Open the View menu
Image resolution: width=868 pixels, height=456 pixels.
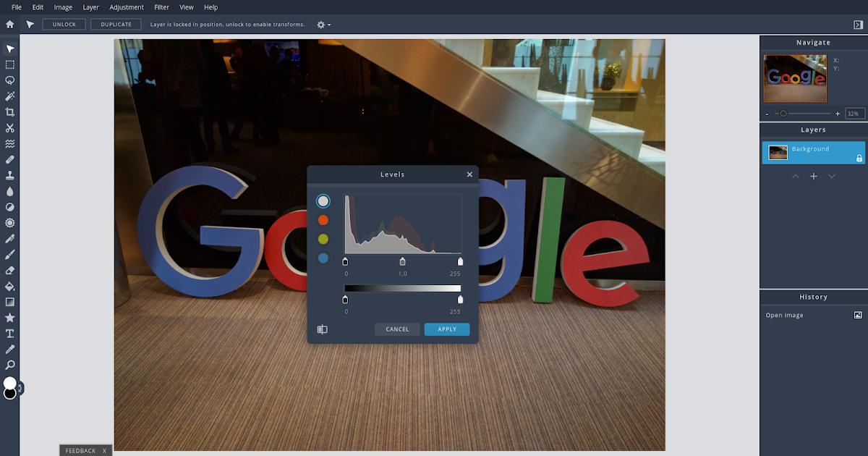pos(187,7)
